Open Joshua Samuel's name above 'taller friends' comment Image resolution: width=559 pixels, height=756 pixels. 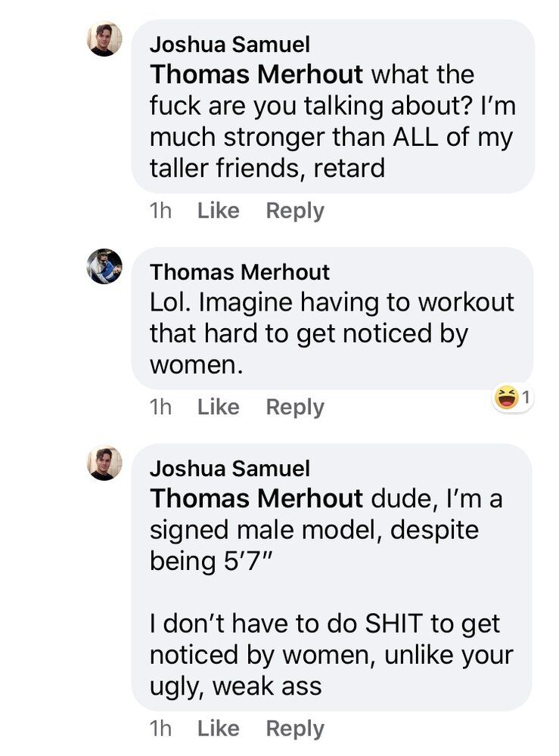[x=230, y=45]
